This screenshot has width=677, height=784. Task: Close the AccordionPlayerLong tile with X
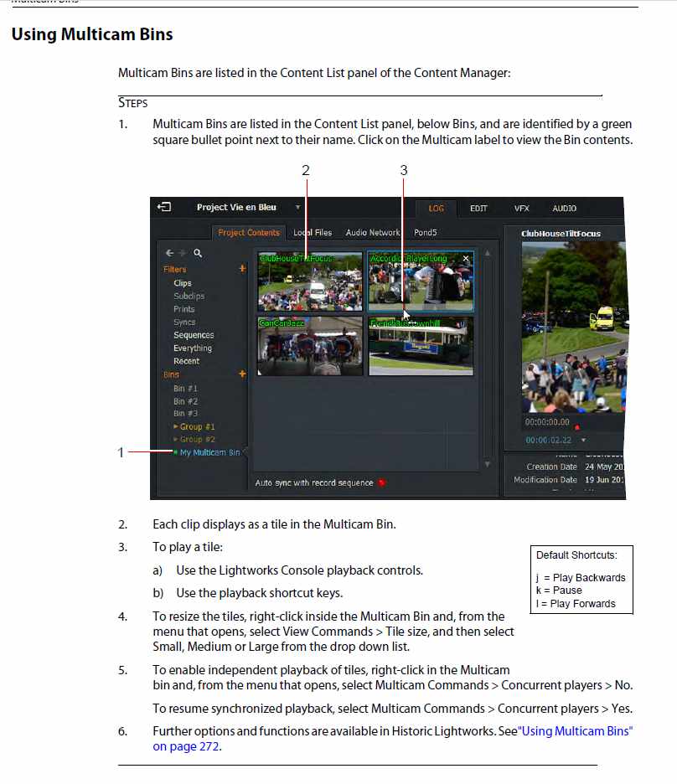(466, 259)
